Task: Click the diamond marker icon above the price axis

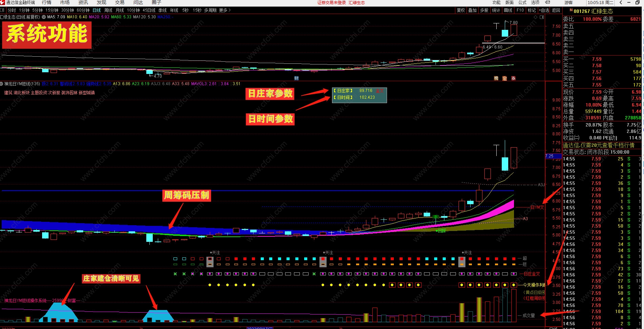Action: pyautogui.click(x=536, y=17)
